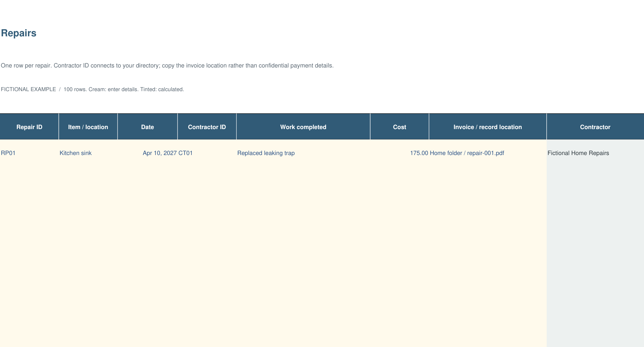The width and height of the screenshot is (644, 347).
Task: Select the Apr 10, 2027 date cell
Action: (x=147, y=153)
